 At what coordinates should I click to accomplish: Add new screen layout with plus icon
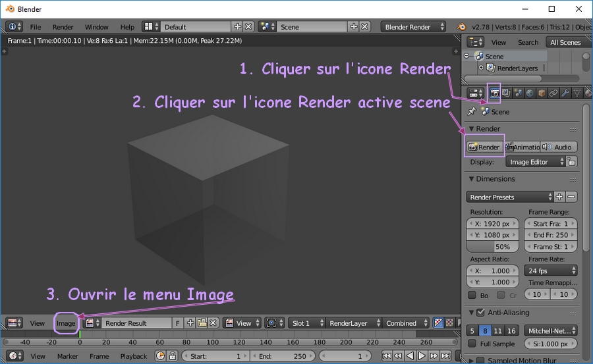[x=237, y=27]
